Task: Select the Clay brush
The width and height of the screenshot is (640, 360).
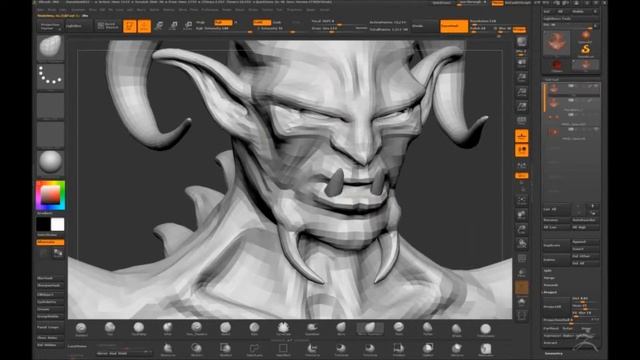Action: point(110,329)
